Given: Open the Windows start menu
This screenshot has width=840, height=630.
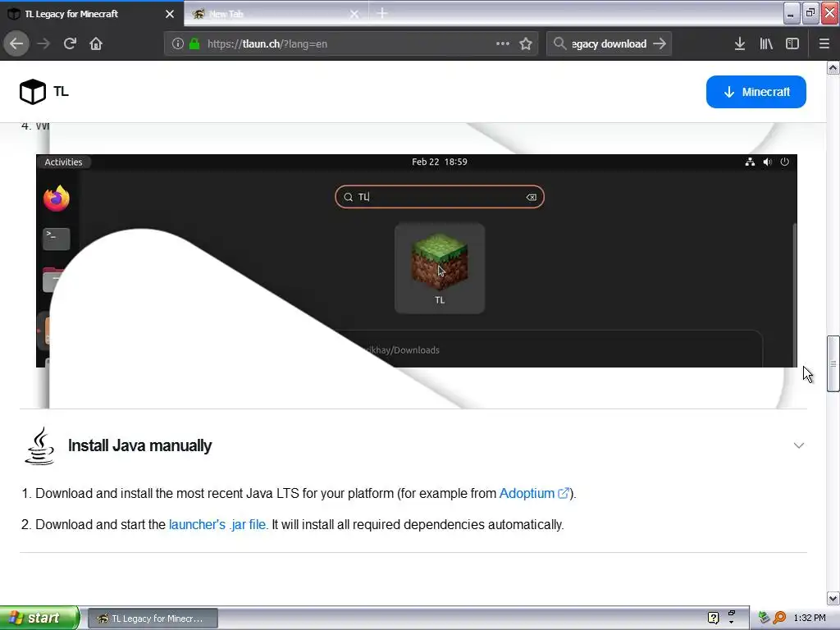Looking at the screenshot, I should [x=39, y=619].
